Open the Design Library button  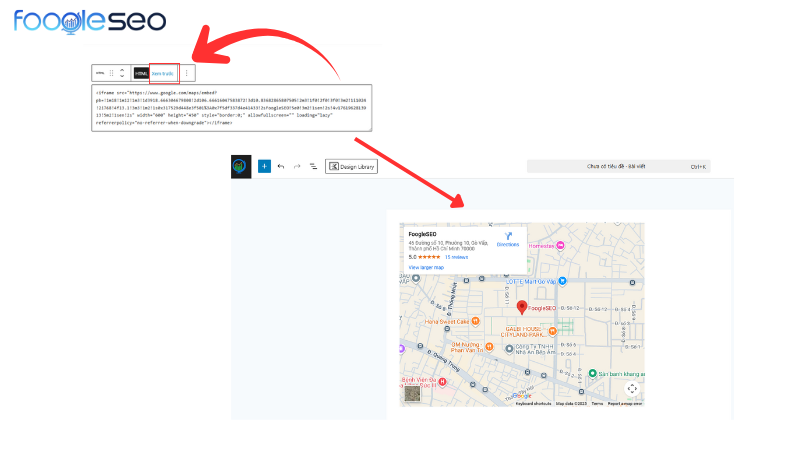pyautogui.click(x=351, y=166)
